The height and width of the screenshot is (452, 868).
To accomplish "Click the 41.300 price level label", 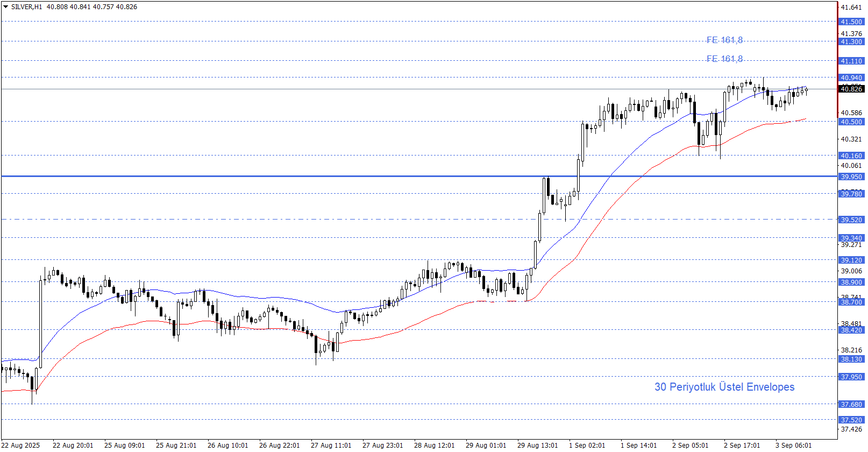I will [x=851, y=42].
